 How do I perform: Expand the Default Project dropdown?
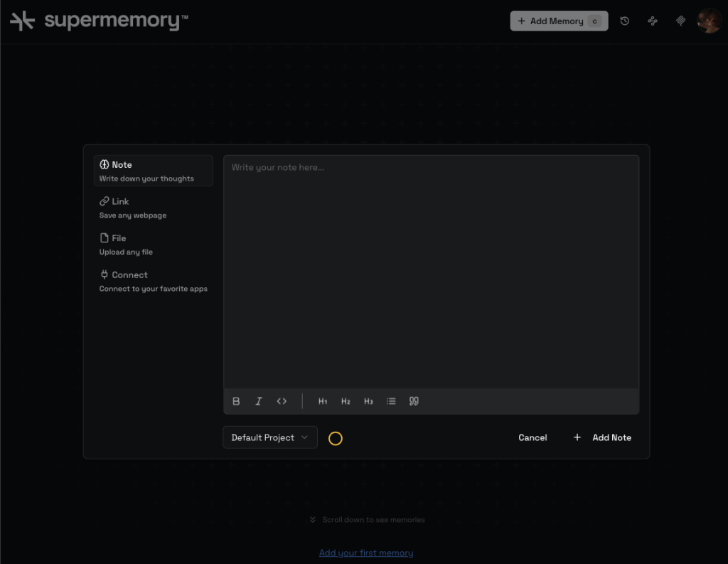270,437
